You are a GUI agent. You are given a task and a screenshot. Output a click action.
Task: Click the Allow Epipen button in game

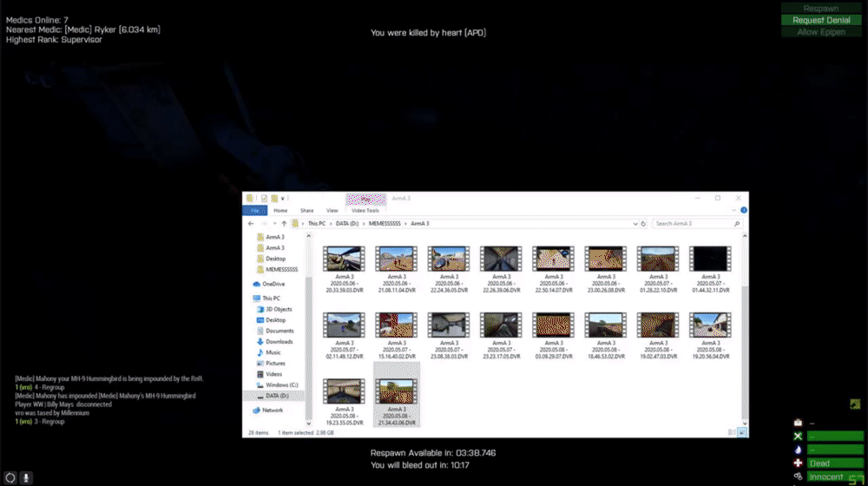coord(821,32)
